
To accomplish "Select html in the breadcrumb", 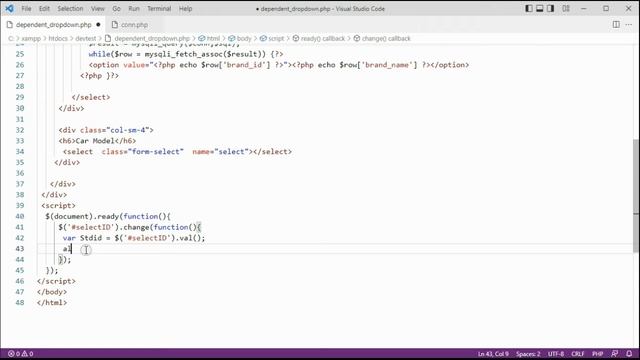I will [x=213, y=38].
